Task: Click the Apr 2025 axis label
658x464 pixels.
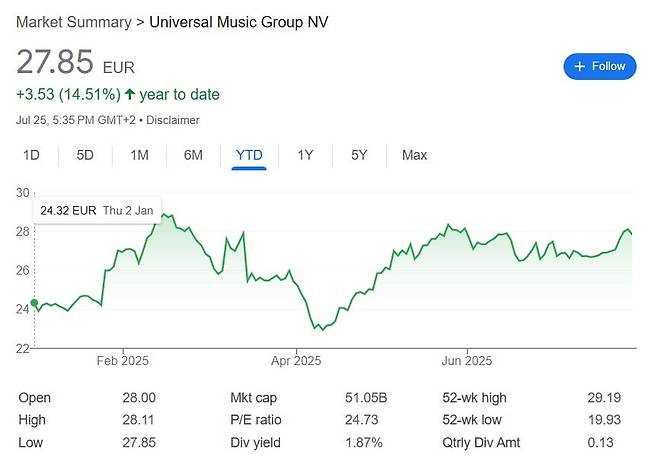Action: (x=296, y=361)
